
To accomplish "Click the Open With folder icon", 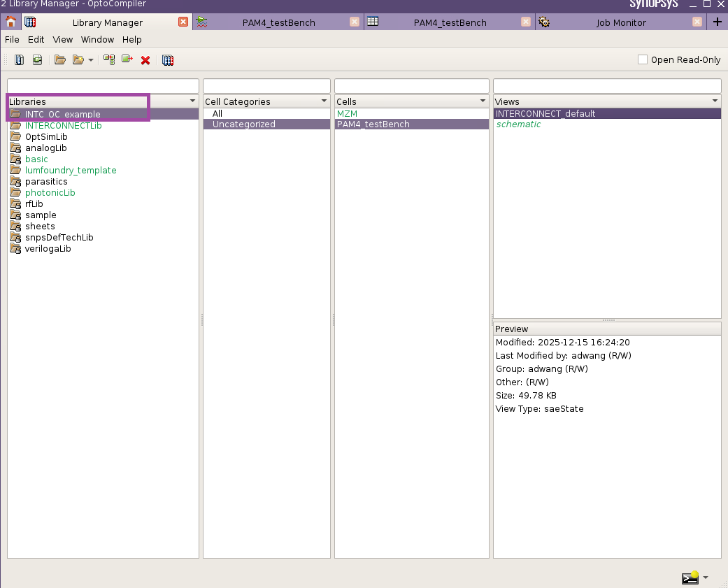I will pos(78,60).
